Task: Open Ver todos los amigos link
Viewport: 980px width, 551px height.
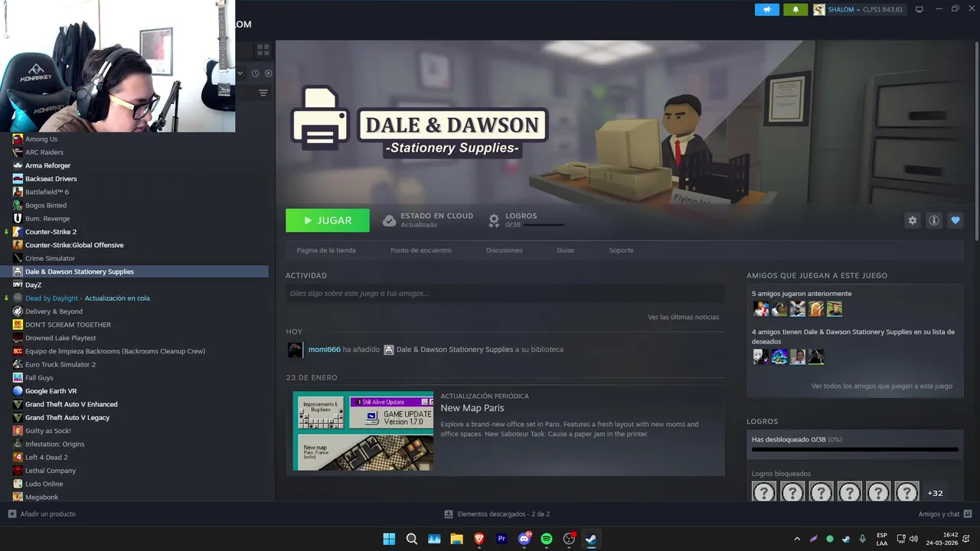Action: 882,386
